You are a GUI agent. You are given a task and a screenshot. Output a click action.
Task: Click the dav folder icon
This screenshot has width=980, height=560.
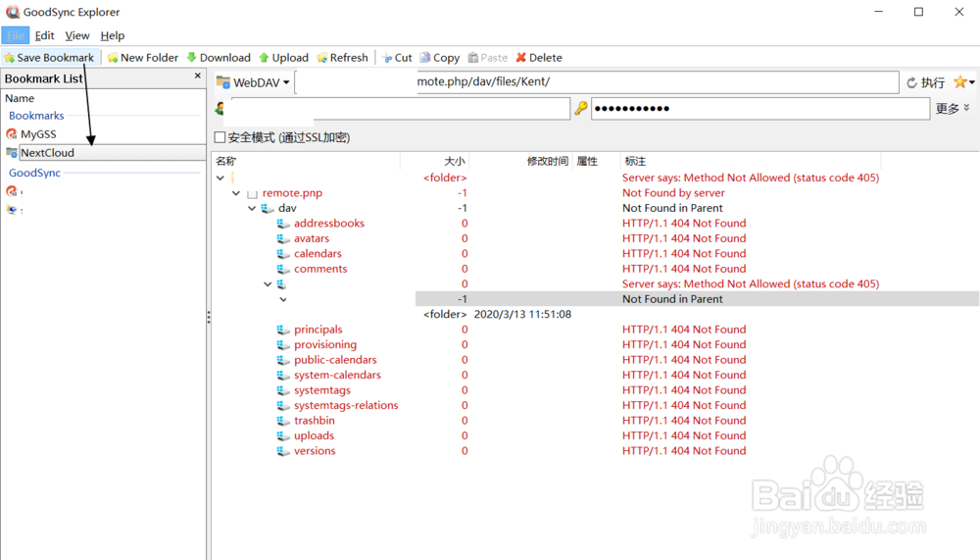pos(268,208)
